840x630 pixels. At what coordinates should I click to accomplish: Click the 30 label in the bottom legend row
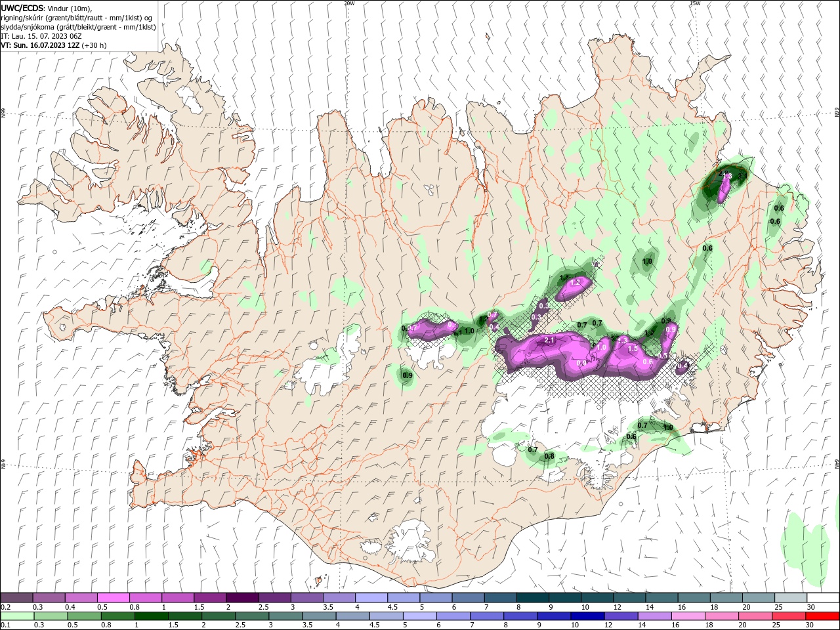pos(808,625)
